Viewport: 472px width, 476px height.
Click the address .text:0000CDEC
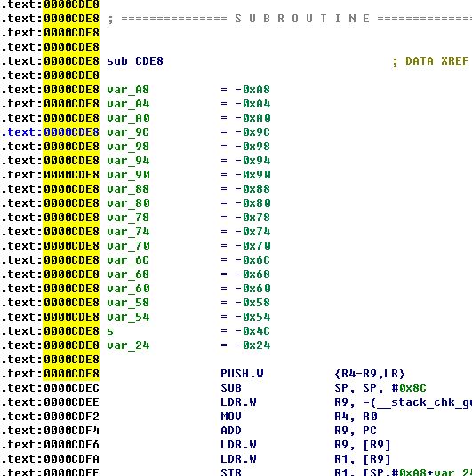click(50, 388)
